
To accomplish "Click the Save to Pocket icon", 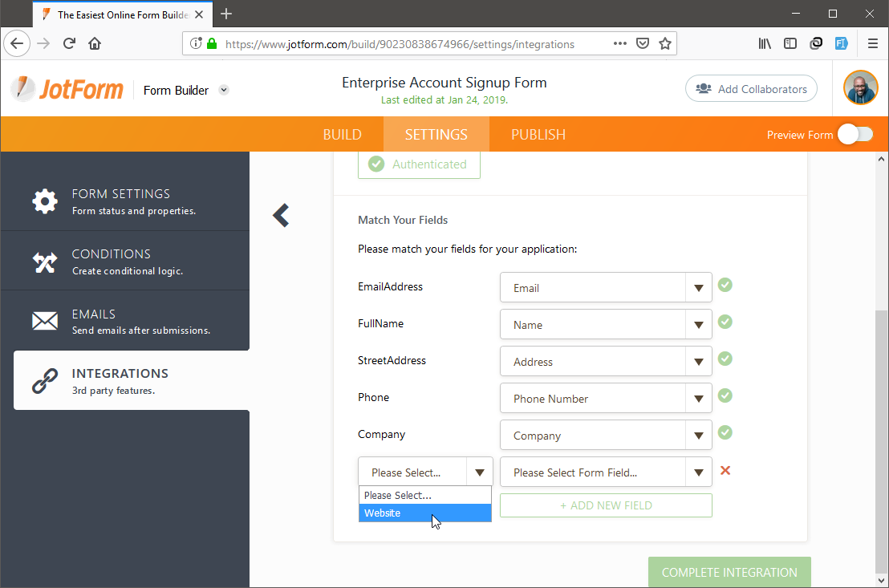I will (x=643, y=43).
